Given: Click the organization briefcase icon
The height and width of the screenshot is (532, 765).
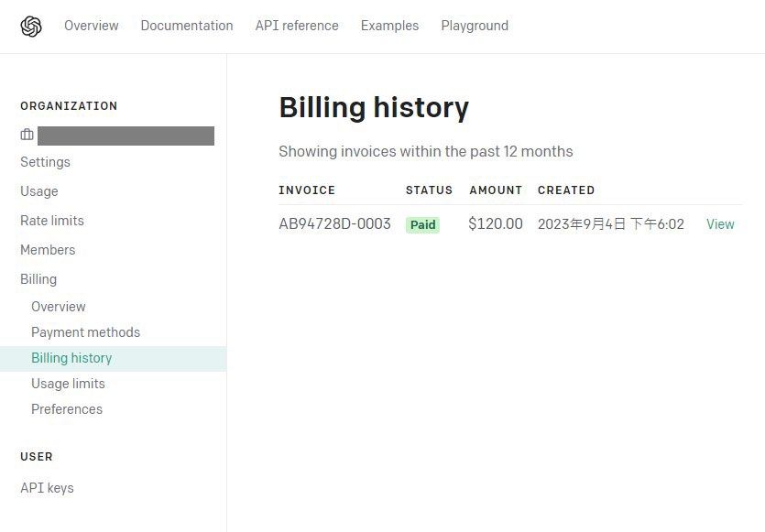Looking at the screenshot, I should click(27, 136).
